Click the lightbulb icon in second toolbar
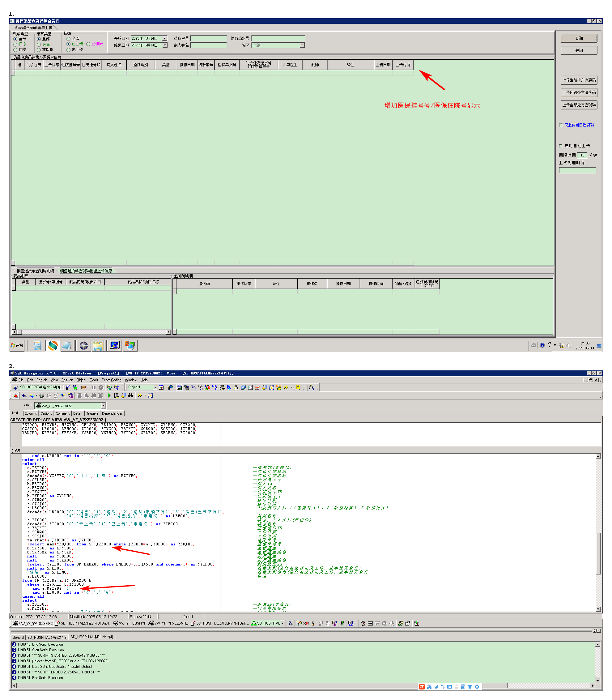This screenshot has height=700, width=612. coord(150,396)
